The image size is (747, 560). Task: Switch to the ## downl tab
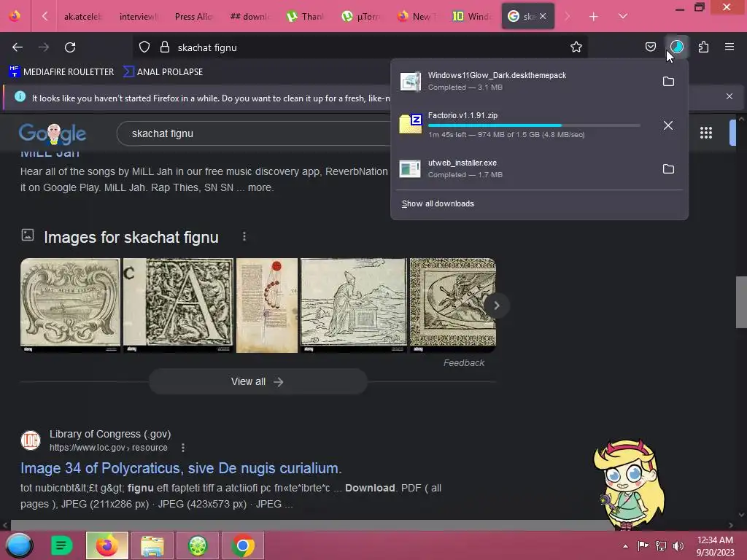(249, 17)
